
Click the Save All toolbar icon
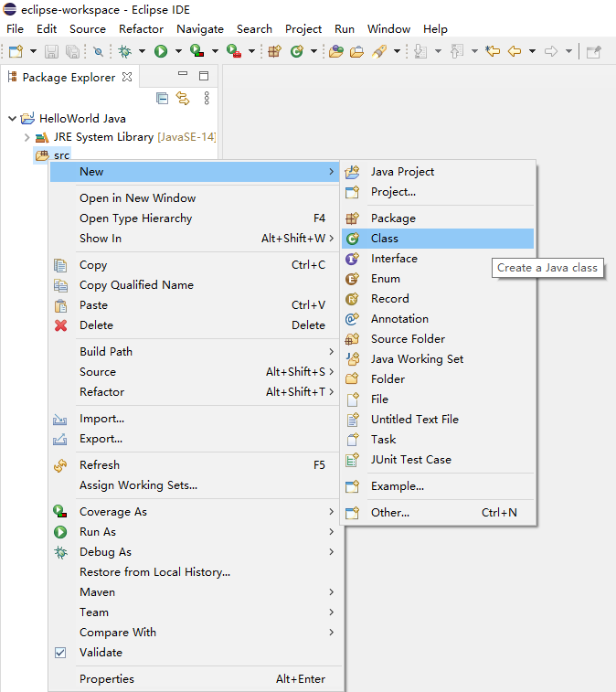click(x=72, y=51)
